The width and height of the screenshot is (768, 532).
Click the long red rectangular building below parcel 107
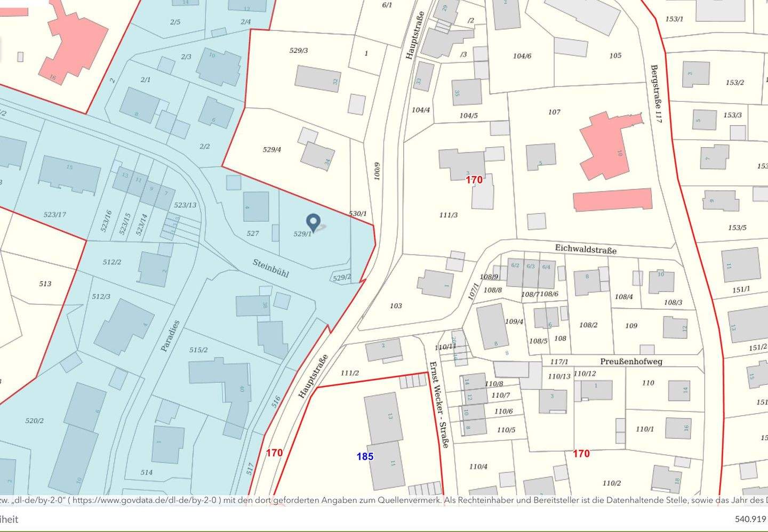612,200
